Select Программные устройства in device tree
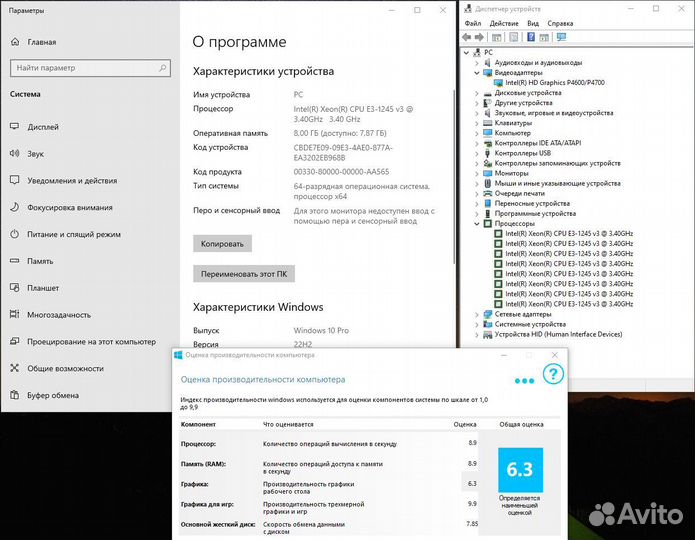 click(535, 214)
